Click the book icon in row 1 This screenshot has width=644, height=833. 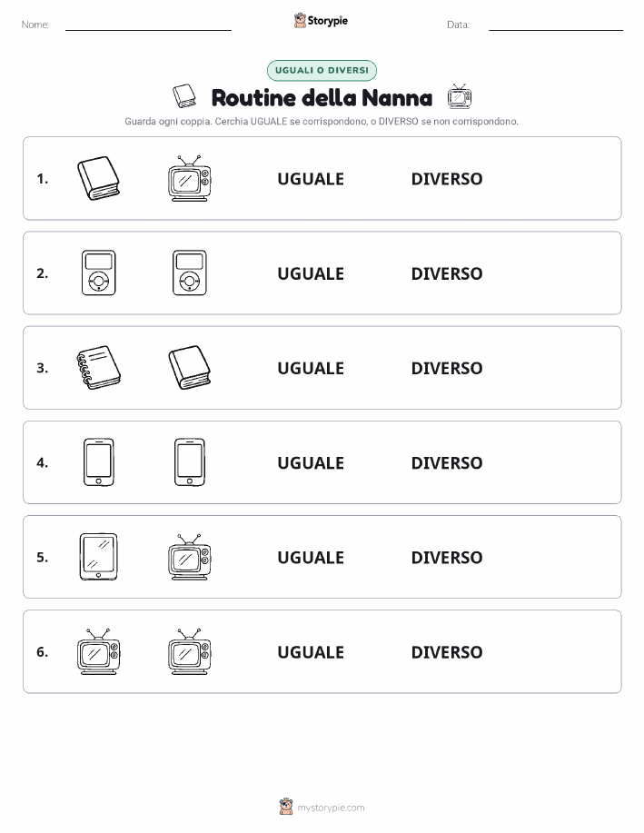click(x=99, y=178)
